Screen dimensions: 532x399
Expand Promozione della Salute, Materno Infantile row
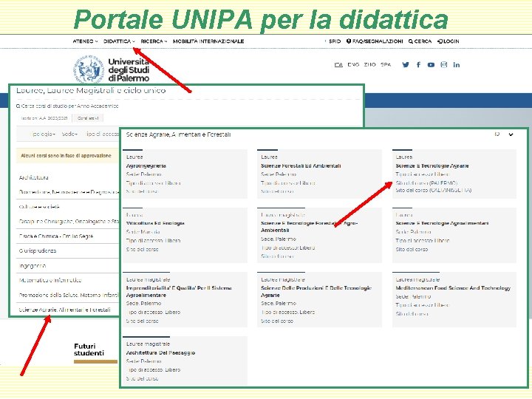[x=69, y=295]
